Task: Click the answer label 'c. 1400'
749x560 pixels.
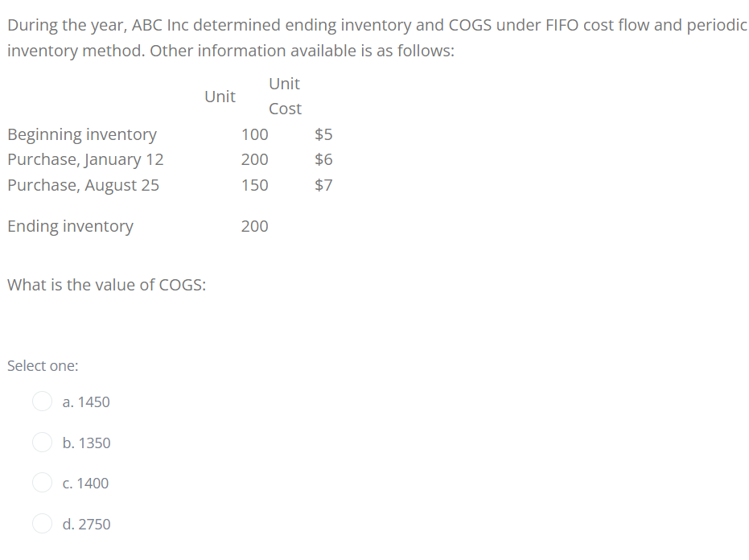Action: (84, 483)
